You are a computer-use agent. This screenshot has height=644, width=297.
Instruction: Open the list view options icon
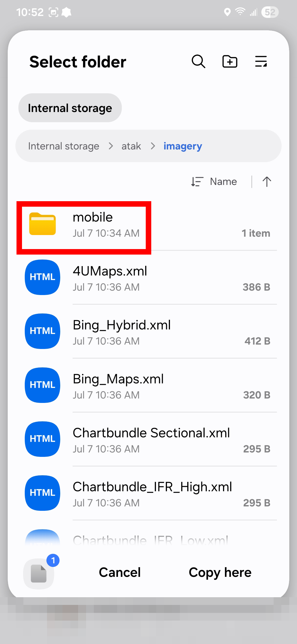click(261, 61)
